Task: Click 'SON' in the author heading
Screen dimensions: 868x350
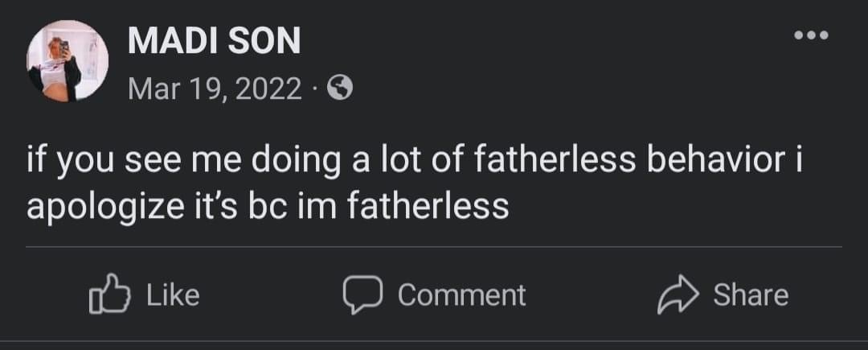Action: click(266, 41)
